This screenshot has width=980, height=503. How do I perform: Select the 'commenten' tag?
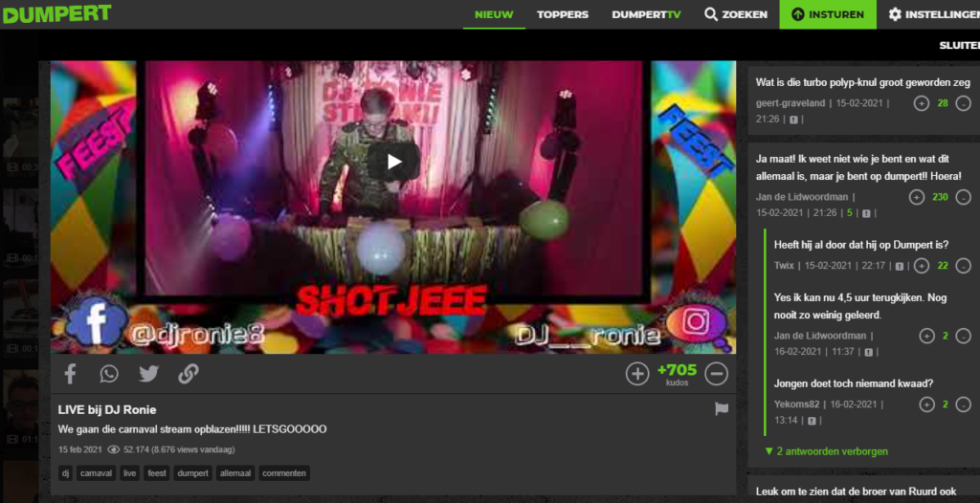click(x=284, y=473)
